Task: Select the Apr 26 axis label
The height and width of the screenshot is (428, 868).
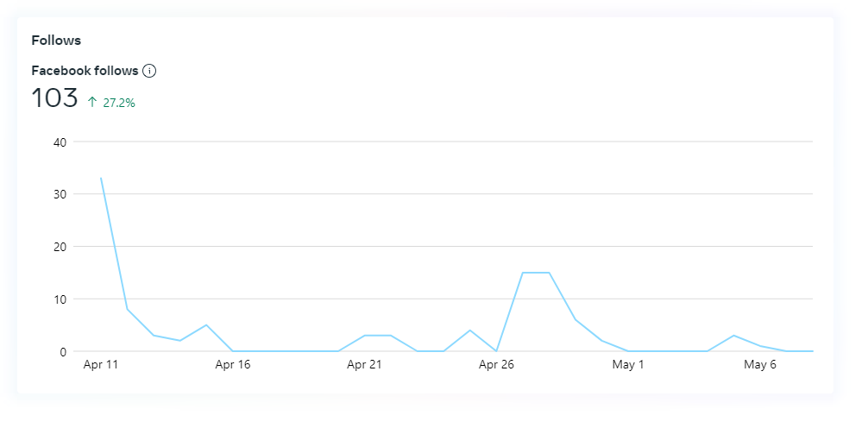Action: (x=496, y=365)
